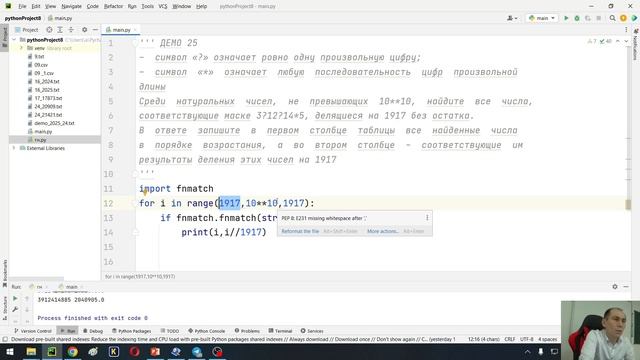Viewport: 640px width, 360px height.
Task: Open the Version Control tab
Action: click(33, 331)
